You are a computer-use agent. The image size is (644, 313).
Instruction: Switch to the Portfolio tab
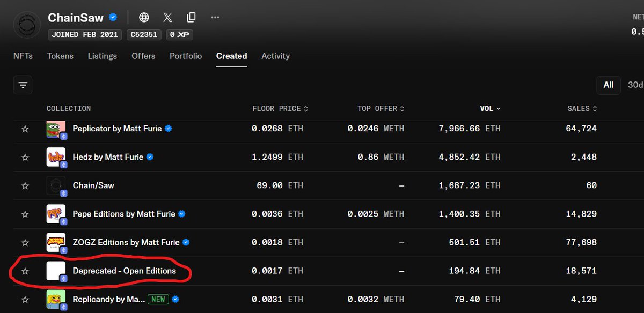186,56
